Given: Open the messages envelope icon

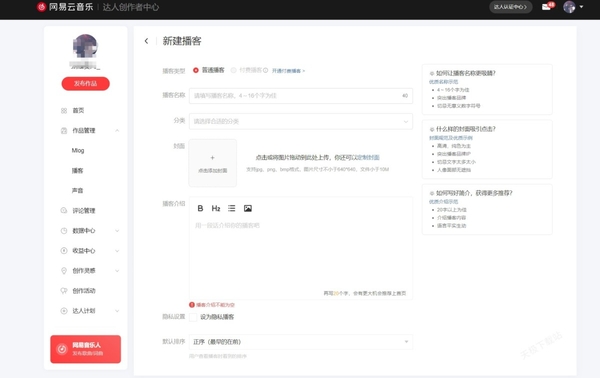Looking at the screenshot, I should click(546, 7).
